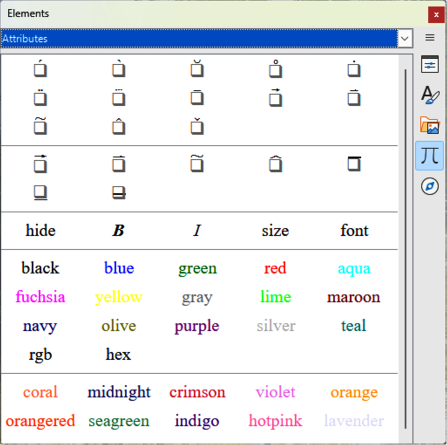Insert the triple dot attribute

[119, 98]
